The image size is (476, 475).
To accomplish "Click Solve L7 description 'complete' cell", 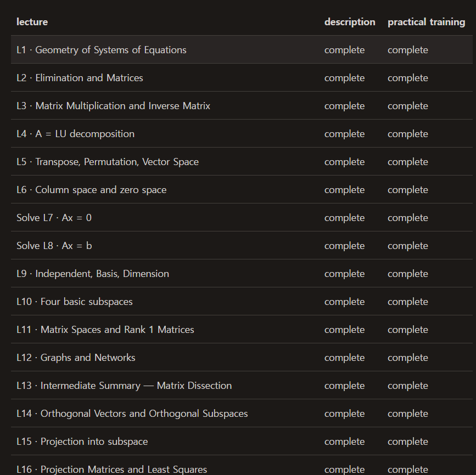I will (344, 218).
